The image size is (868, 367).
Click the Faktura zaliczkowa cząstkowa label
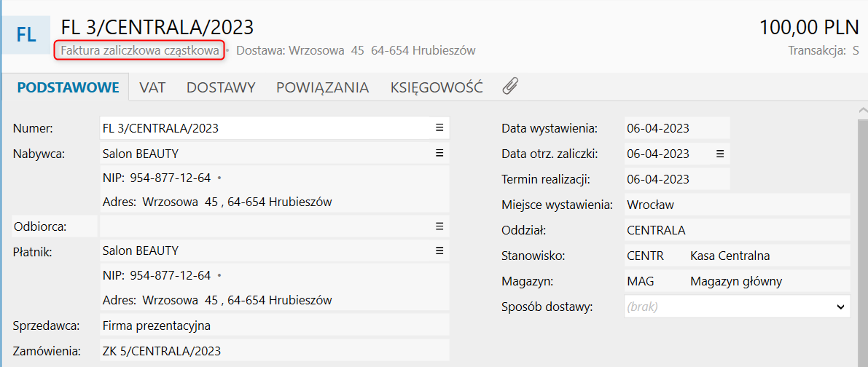click(139, 50)
